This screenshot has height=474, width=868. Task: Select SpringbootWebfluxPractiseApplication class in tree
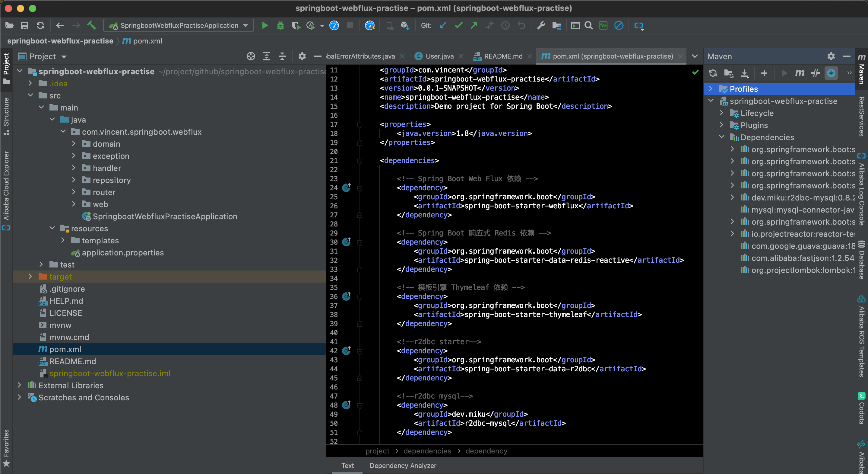tap(160, 216)
